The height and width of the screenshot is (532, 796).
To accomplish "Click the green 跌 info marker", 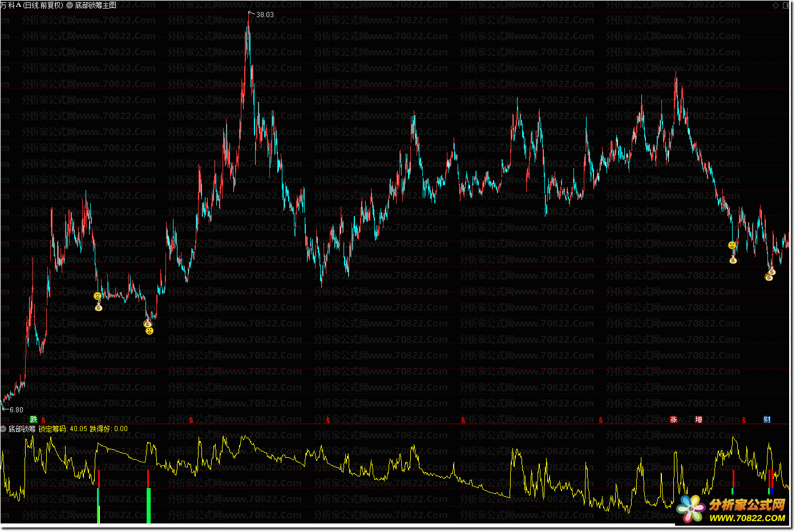I will pos(34,420).
